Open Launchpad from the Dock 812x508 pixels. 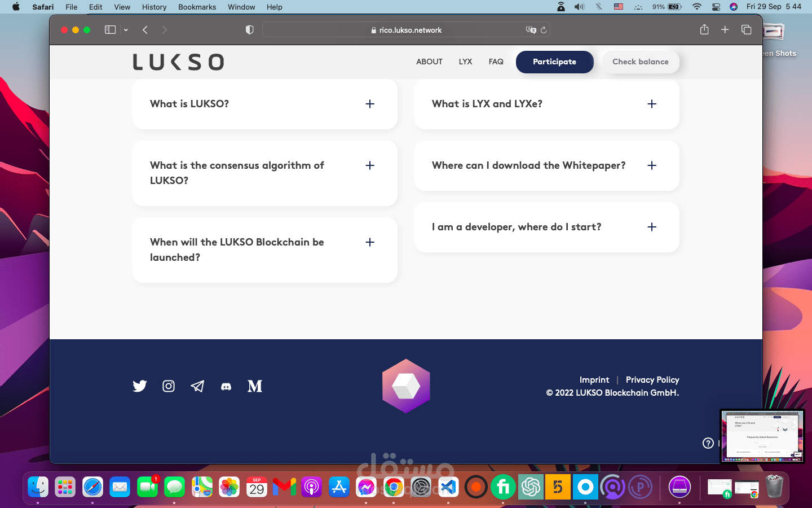[65, 487]
